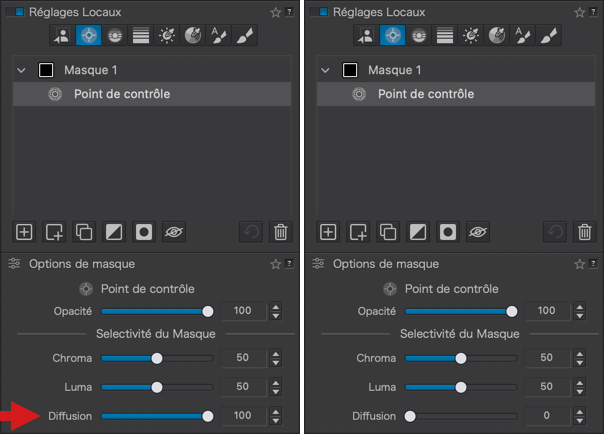
Task: Toggle Réglages Locaux on/off switch in left panel
Action: pos(17,12)
